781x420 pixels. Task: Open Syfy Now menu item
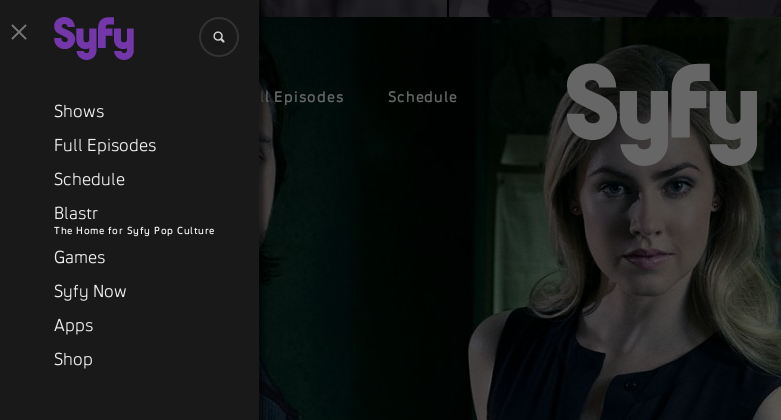tap(90, 291)
